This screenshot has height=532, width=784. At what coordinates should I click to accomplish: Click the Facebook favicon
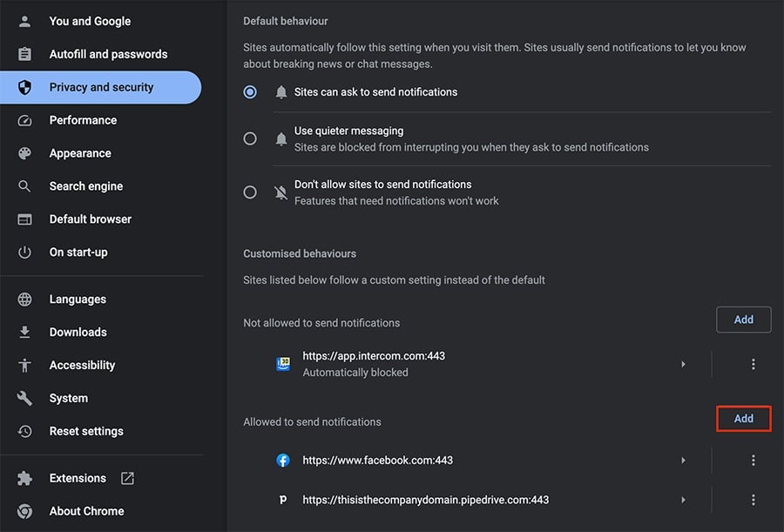tap(282, 460)
